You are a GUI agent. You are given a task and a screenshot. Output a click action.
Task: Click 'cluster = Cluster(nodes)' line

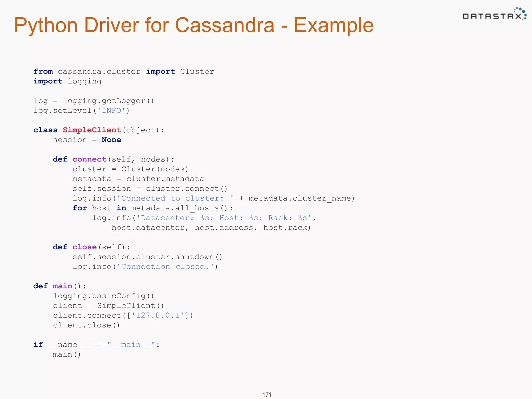[130, 169]
